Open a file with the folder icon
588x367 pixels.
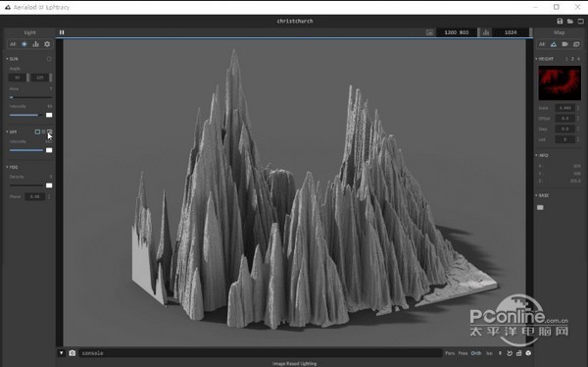coord(570,21)
